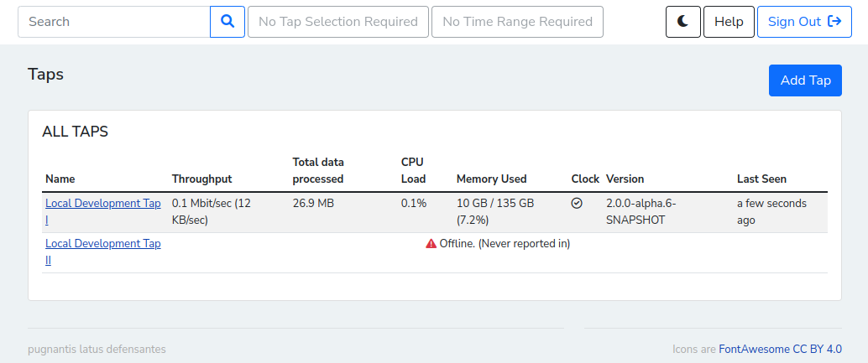Screen dimensions: 868x363
Task: Focus the Search input field
Action: tap(114, 22)
